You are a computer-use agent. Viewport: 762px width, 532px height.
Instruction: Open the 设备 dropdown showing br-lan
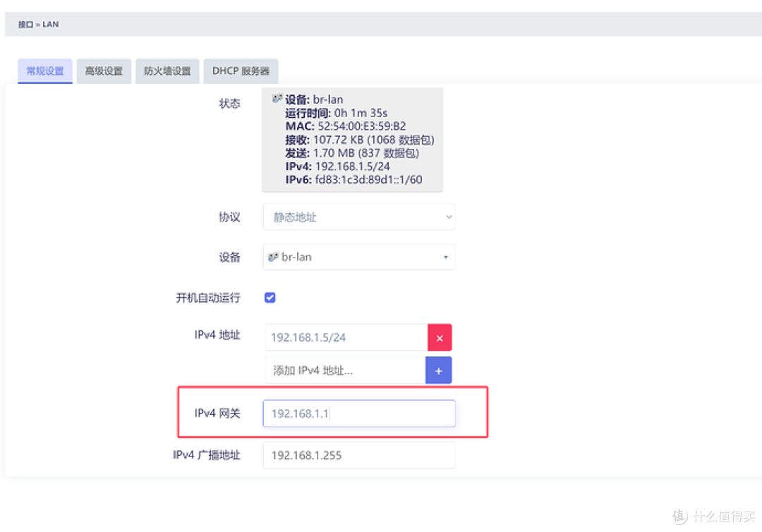[359, 257]
